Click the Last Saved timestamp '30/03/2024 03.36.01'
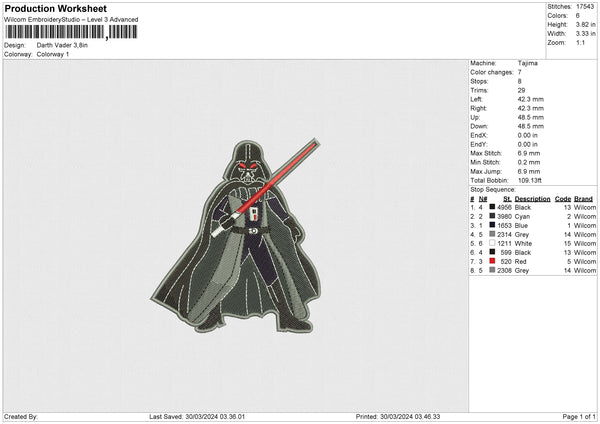This screenshot has height=424, width=600. pos(215,416)
